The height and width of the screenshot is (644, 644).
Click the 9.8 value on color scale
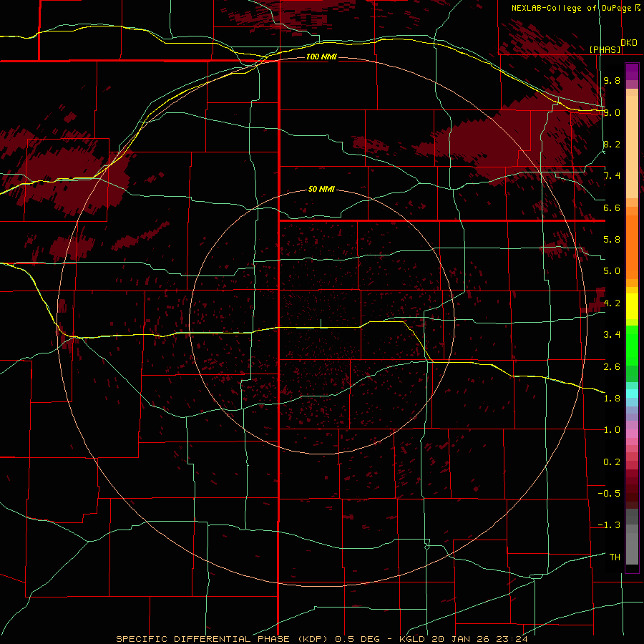click(612, 80)
